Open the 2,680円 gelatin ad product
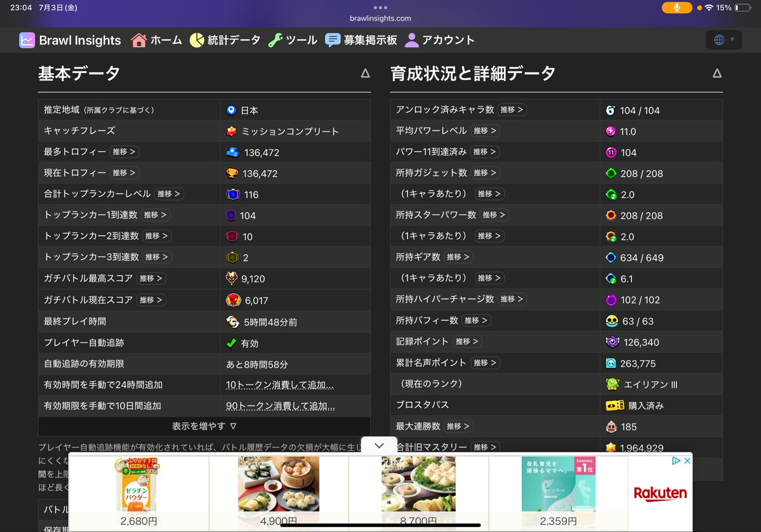The height and width of the screenshot is (532, 761). 139,492
